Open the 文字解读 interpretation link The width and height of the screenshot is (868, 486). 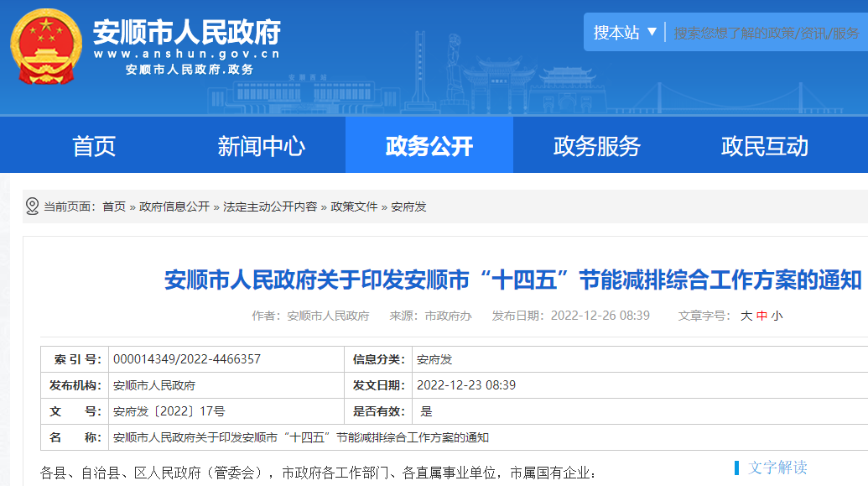coord(780,465)
